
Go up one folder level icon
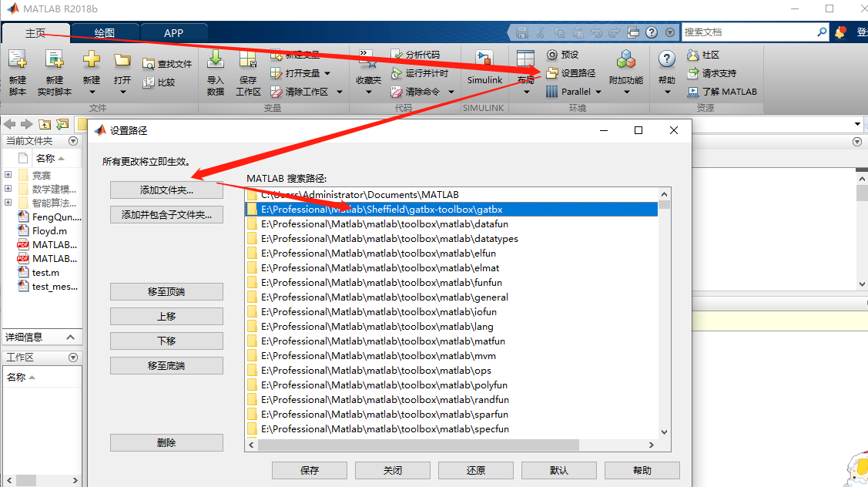pos(45,124)
